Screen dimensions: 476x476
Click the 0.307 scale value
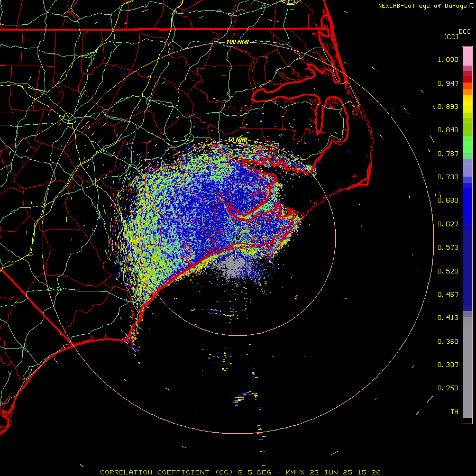coord(448,365)
